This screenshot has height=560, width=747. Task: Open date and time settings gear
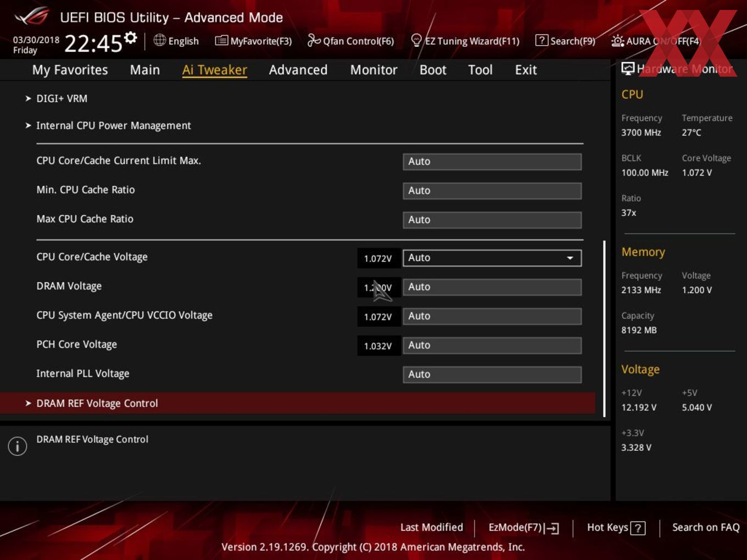coord(130,38)
